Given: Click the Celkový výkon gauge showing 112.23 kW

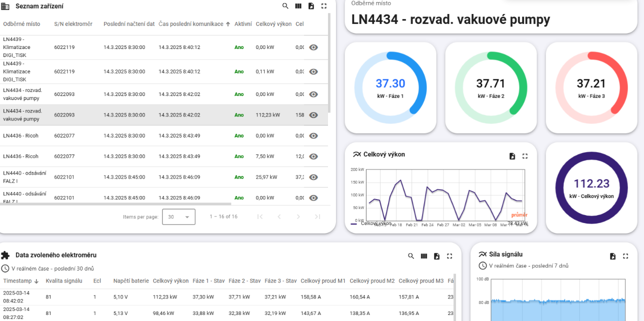Looking at the screenshot, I should [x=591, y=188].
